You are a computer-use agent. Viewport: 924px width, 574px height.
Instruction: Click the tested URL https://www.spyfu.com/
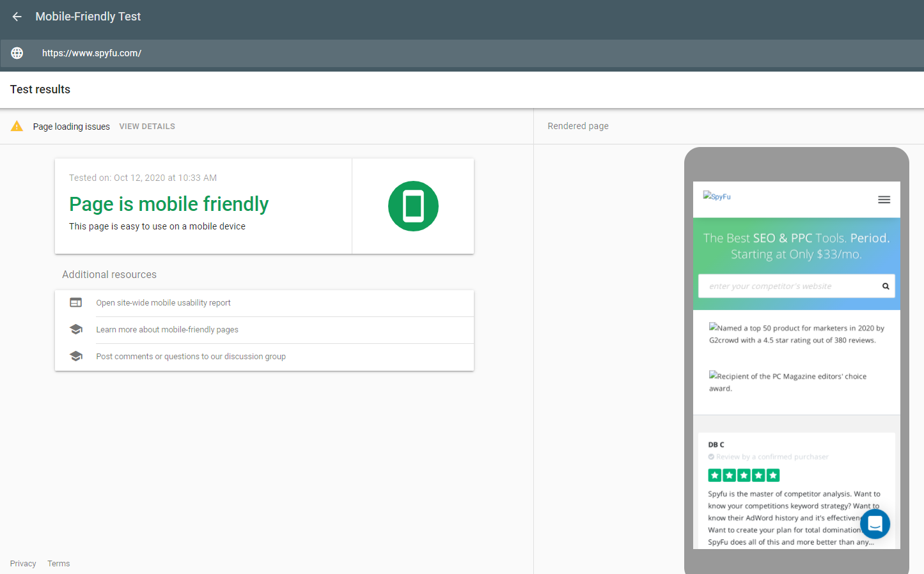[91, 53]
